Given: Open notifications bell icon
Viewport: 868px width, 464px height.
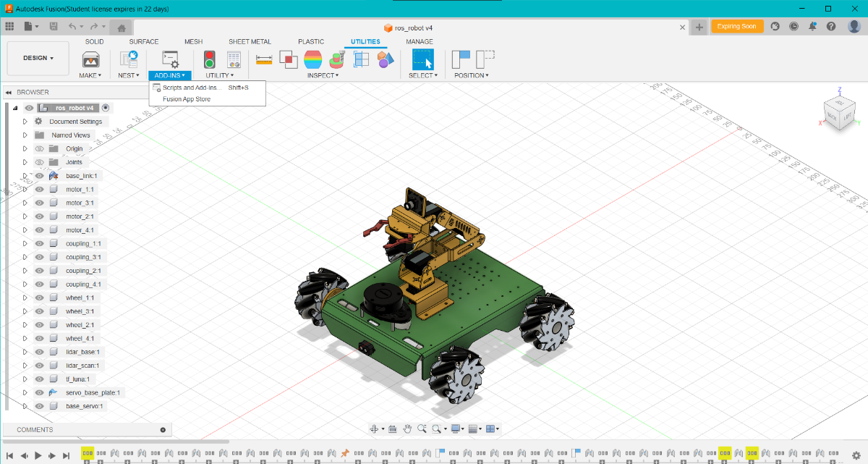Looking at the screenshot, I should coord(813,26).
